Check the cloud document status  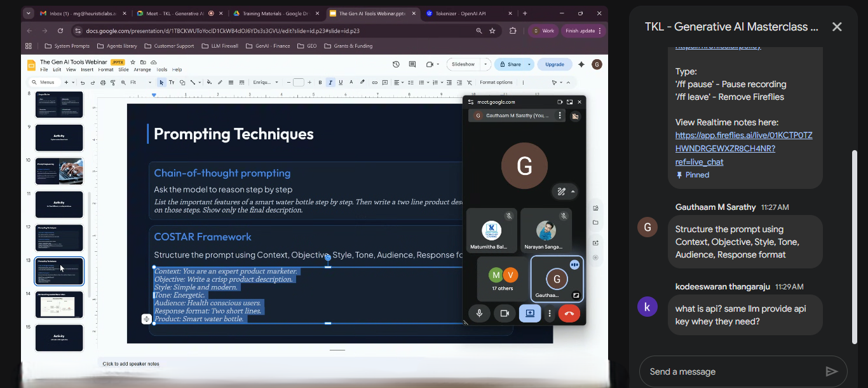(x=153, y=62)
